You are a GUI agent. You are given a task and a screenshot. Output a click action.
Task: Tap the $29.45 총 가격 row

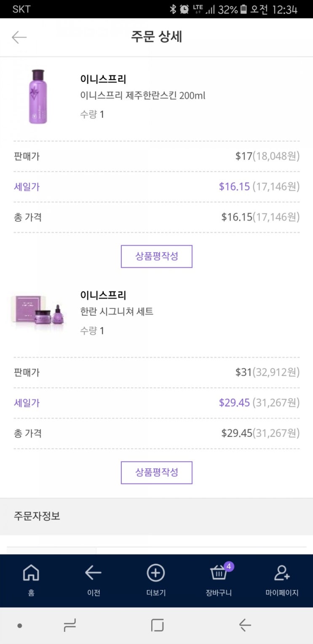click(156, 433)
